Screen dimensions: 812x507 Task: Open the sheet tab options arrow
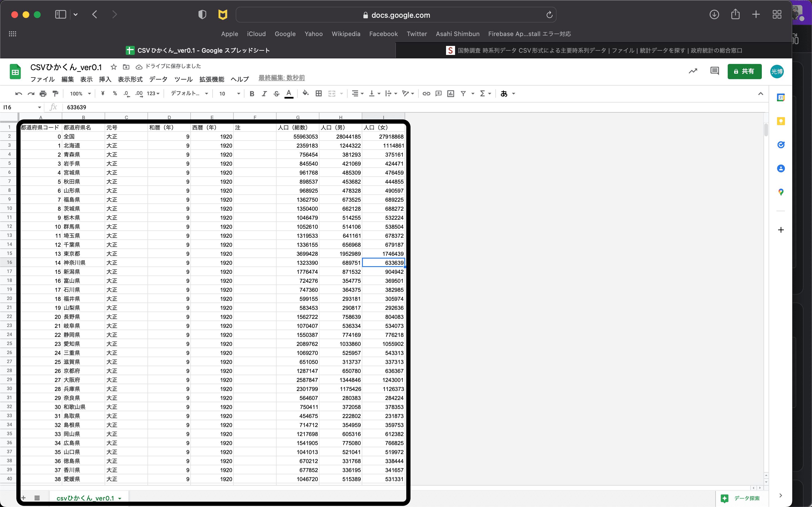coord(120,498)
